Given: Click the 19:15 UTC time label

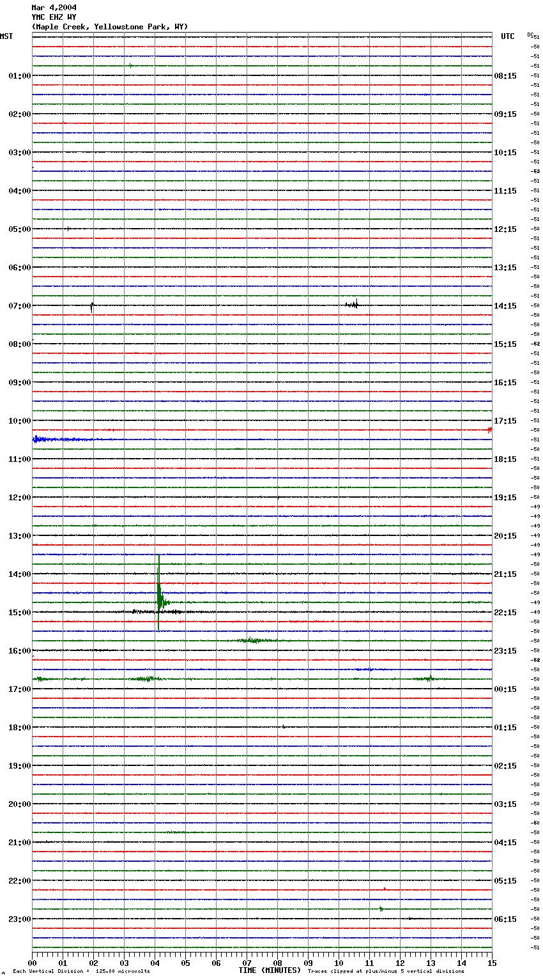Looking at the screenshot, I should click(x=505, y=498).
